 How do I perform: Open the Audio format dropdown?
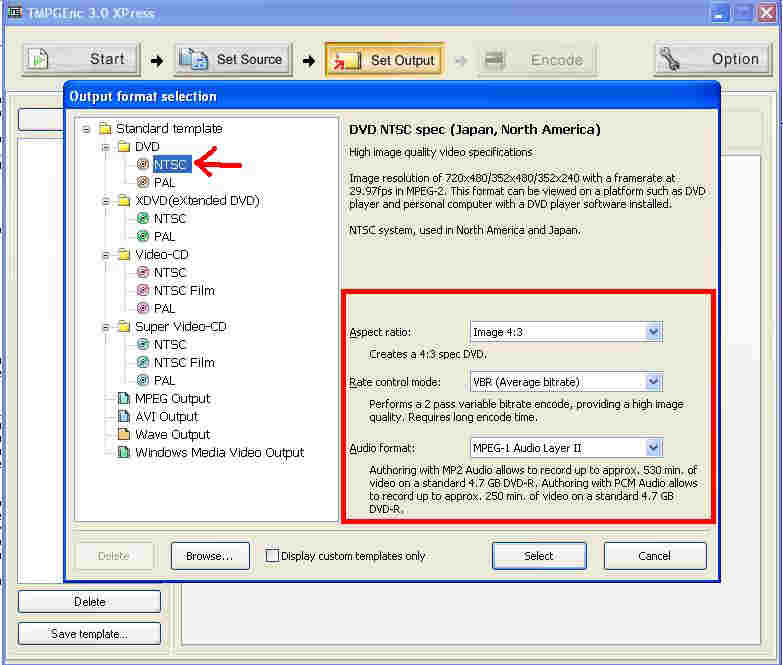coord(653,448)
